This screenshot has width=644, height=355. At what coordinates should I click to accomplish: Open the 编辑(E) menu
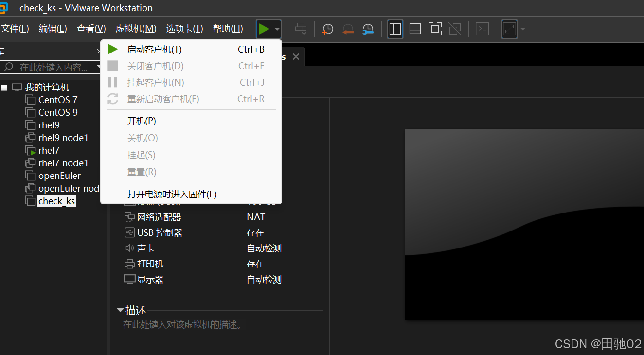pyautogui.click(x=53, y=29)
